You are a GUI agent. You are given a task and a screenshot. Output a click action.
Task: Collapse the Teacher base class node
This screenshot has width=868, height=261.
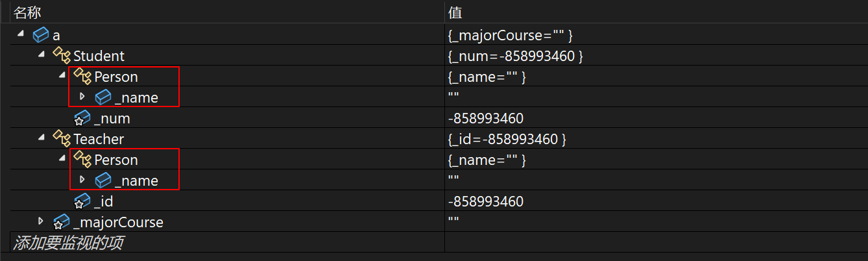click(x=42, y=138)
